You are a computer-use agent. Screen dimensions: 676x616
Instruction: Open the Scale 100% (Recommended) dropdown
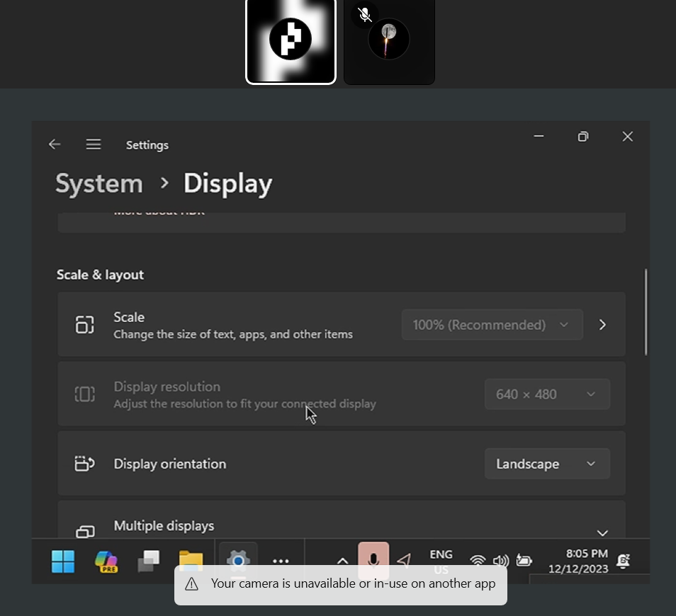[x=492, y=325]
